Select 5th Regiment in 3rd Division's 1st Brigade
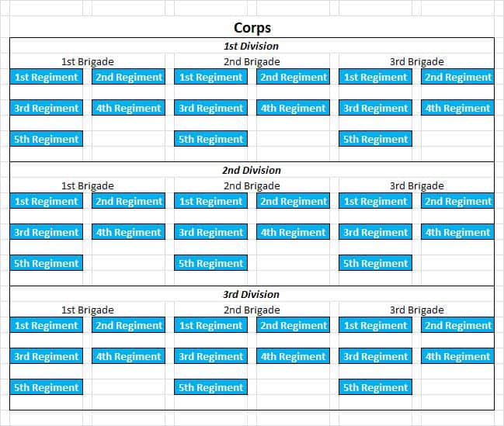 pyautogui.click(x=47, y=387)
